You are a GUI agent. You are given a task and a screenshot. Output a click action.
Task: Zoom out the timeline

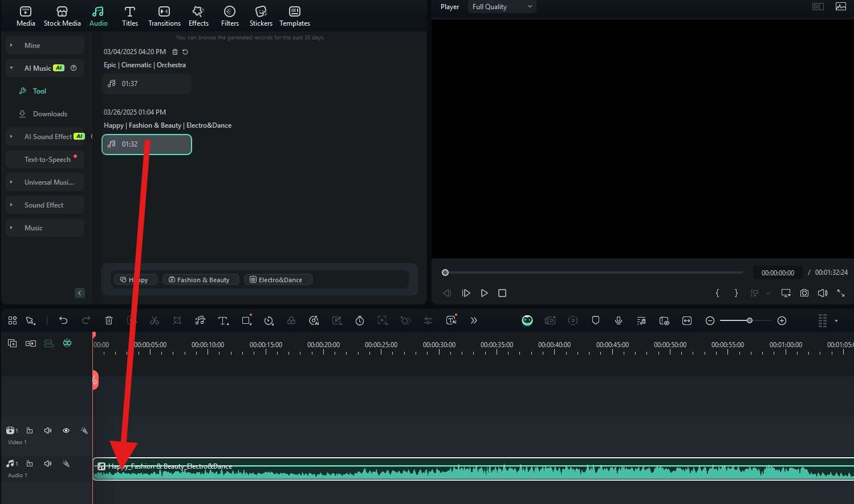[x=710, y=321]
